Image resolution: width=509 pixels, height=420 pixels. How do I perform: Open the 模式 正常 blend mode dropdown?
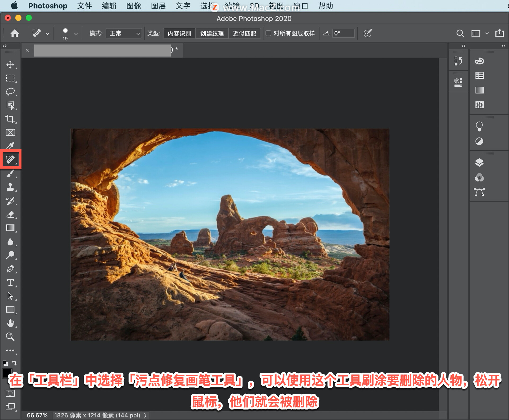pyautogui.click(x=124, y=33)
